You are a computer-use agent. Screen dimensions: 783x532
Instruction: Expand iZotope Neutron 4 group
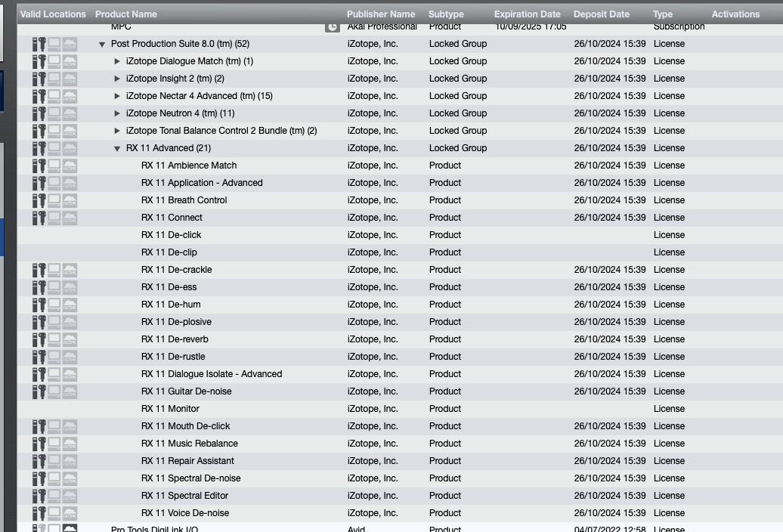pyautogui.click(x=117, y=114)
